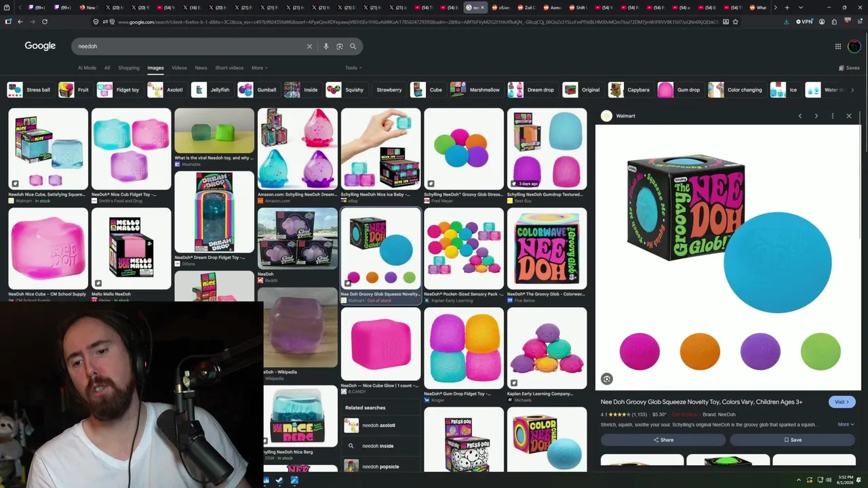The height and width of the screenshot is (488, 868).
Task: Reload the current browser page
Action: point(45,22)
